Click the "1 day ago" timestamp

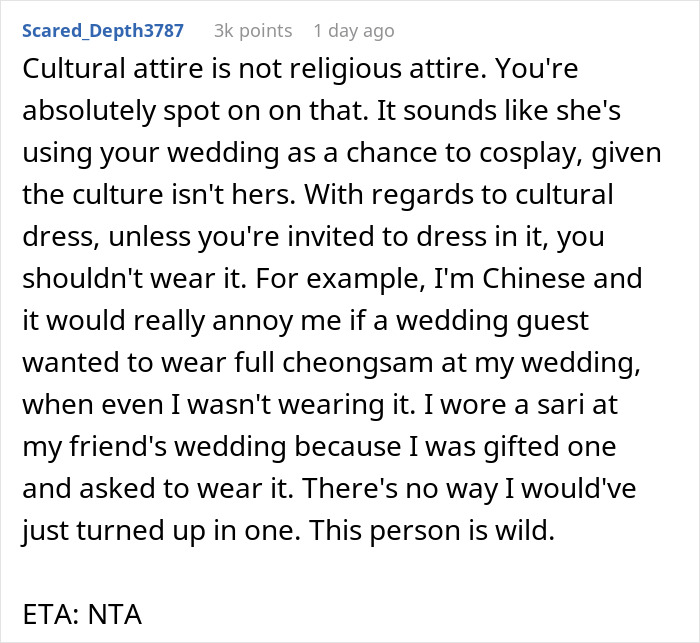(x=353, y=31)
